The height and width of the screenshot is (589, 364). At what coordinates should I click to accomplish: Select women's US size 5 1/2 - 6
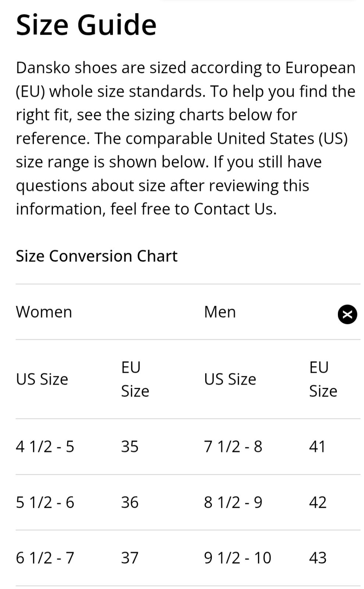45,502
